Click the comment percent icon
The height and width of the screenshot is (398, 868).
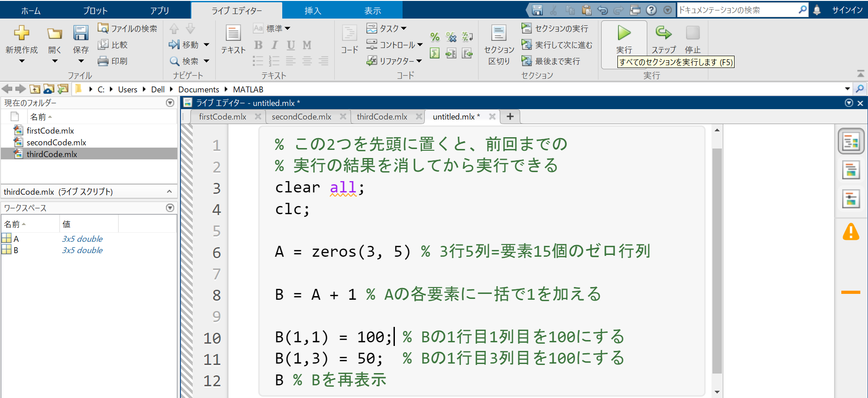click(x=435, y=37)
